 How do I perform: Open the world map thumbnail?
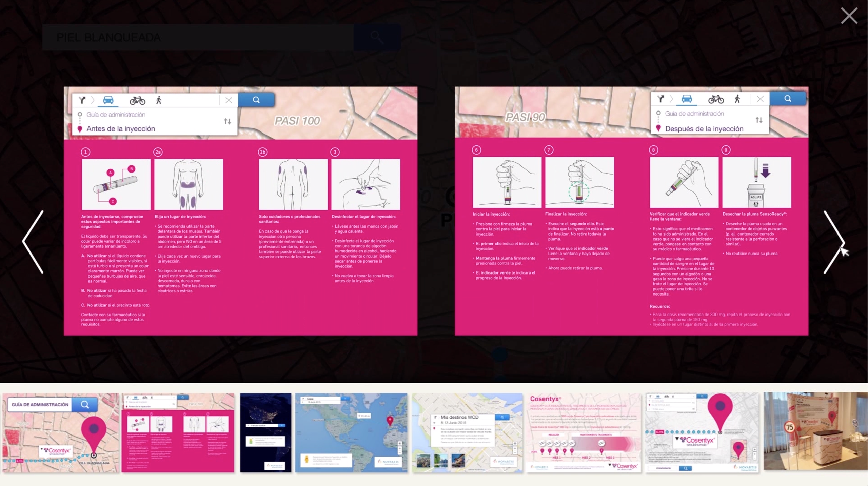coord(351,432)
